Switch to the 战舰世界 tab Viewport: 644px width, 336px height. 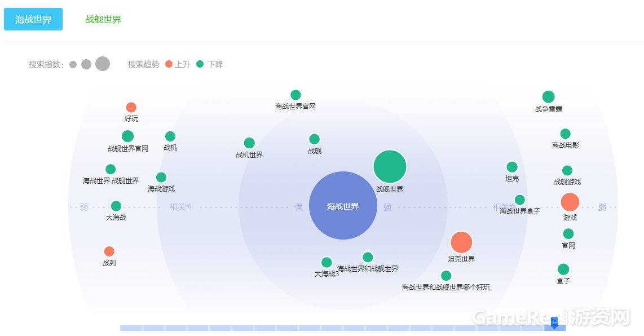[103, 19]
